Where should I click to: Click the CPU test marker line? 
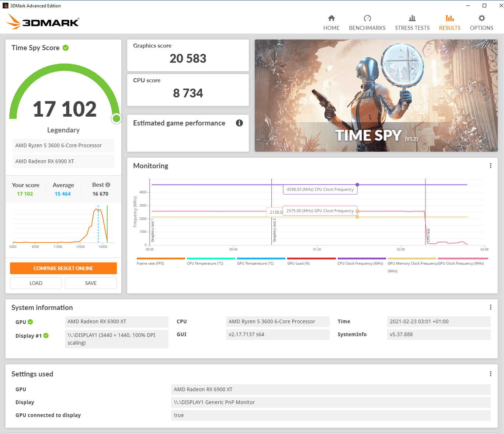[425, 211]
